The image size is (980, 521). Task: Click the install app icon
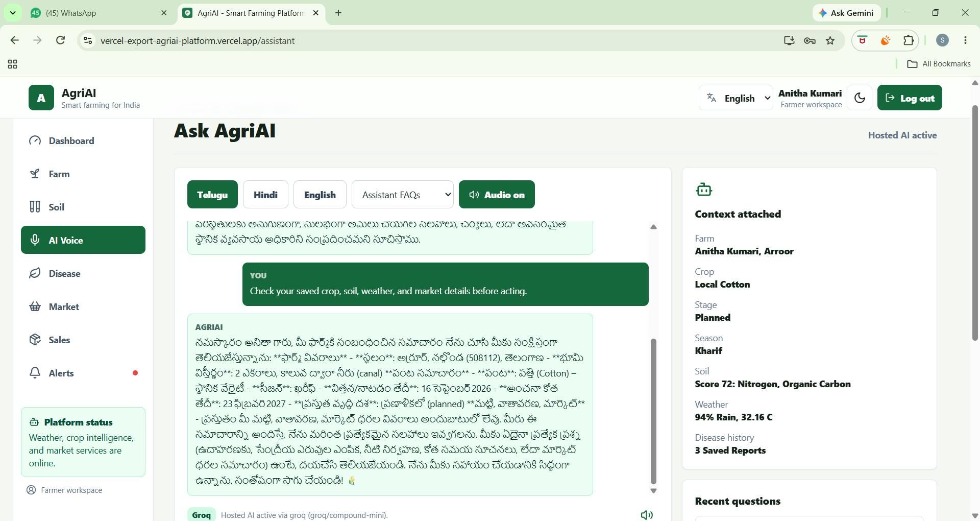pyautogui.click(x=789, y=40)
